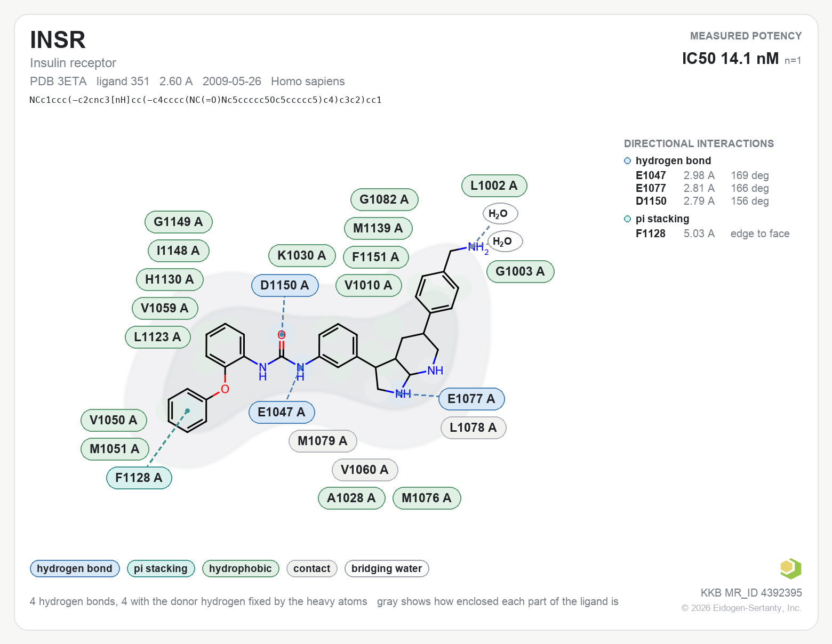Click the 4 hydrogen bonds footnote text

click(x=198, y=602)
